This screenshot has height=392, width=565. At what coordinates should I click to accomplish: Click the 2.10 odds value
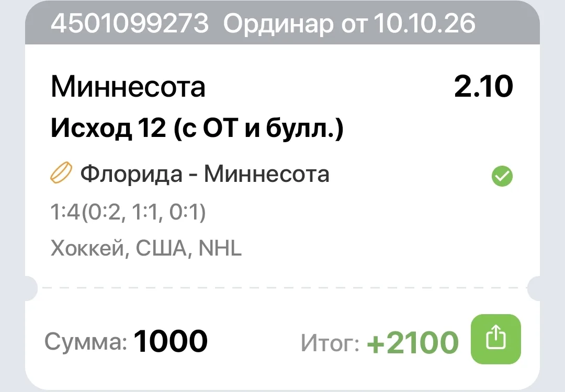point(483,87)
